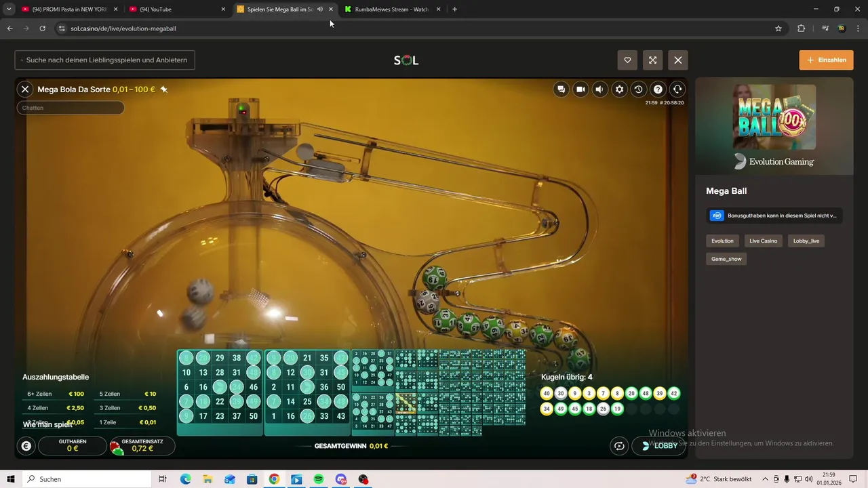868x488 pixels.
Task: Click the Wie man spielt link
Action: [47, 424]
